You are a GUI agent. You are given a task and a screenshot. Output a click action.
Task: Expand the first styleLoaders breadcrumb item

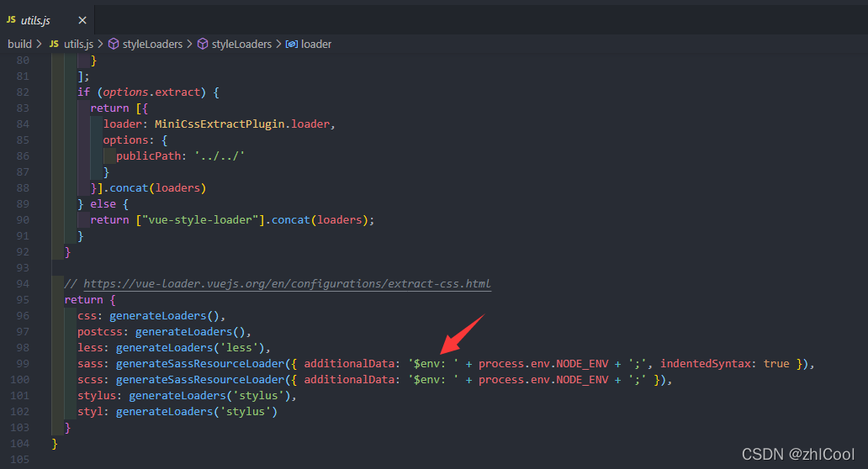[x=152, y=44]
